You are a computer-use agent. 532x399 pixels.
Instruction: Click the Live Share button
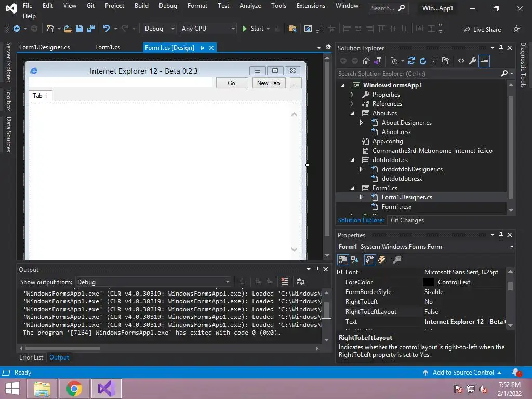click(482, 30)
